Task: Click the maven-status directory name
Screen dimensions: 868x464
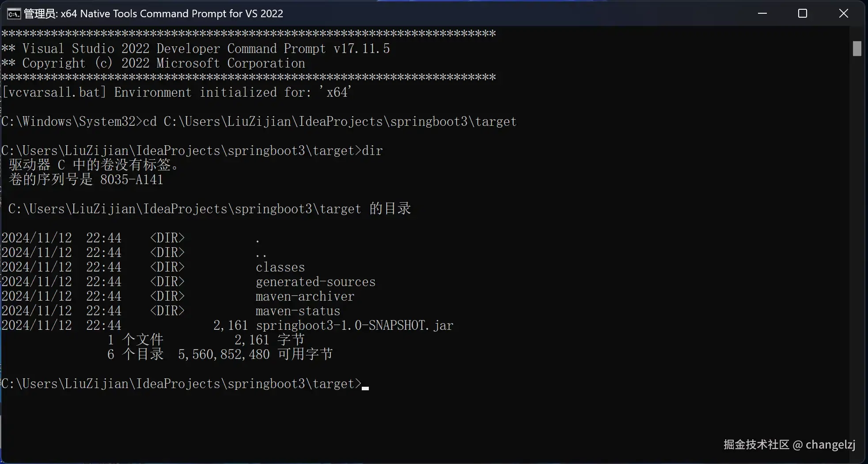Action: tap(298, 311)
